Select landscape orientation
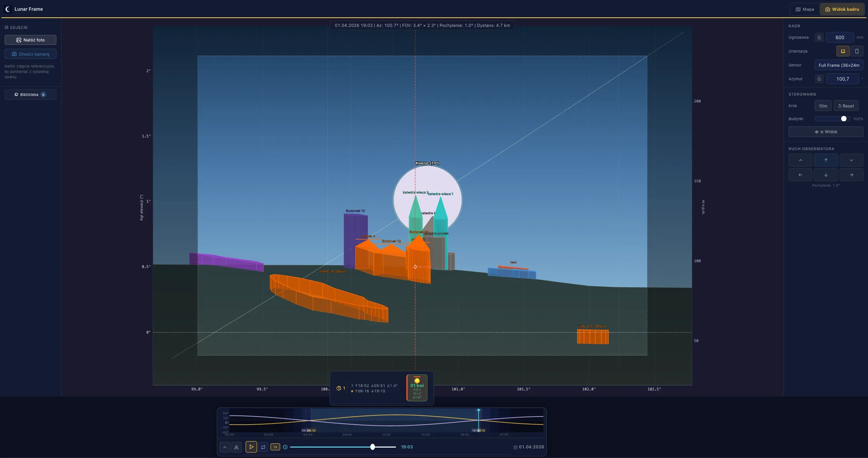The height and width of the screenshot is (458, 868). (x=843, y=51)
